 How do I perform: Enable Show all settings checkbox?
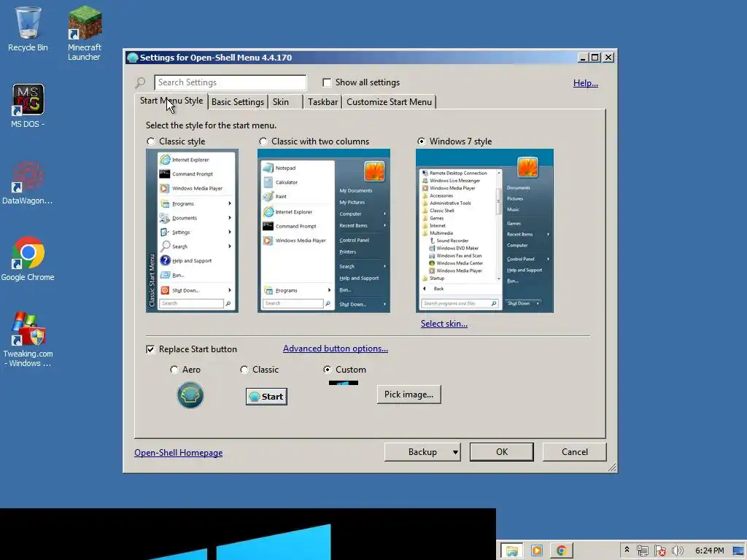pos(327,83)
